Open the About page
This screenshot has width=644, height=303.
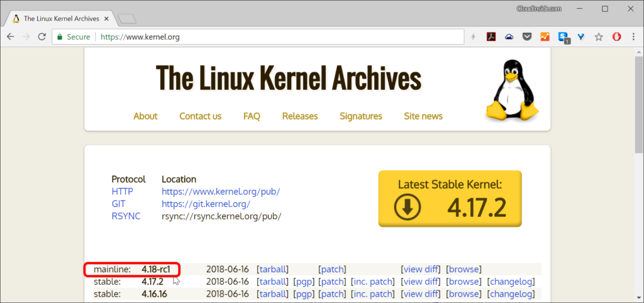pos(145,116)
